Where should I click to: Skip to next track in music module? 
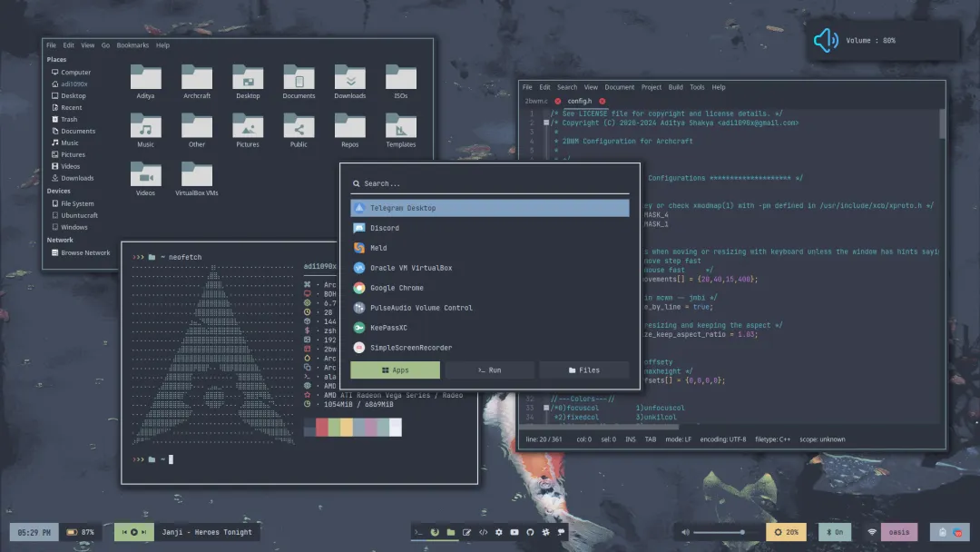[x=143, y=532]
